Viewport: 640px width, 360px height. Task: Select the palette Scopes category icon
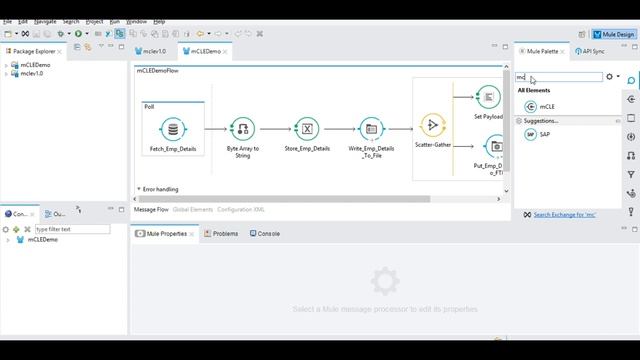631,118
